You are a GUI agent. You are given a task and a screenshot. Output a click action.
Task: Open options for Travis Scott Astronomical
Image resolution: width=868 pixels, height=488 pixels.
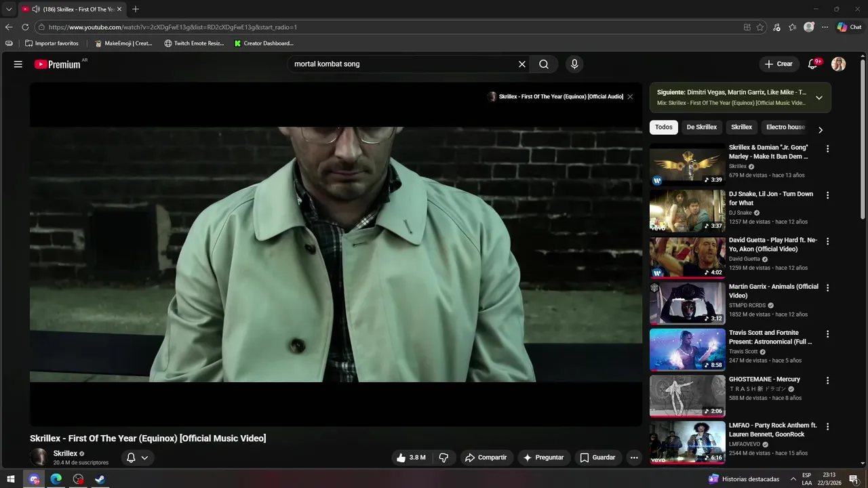[827, 334]
